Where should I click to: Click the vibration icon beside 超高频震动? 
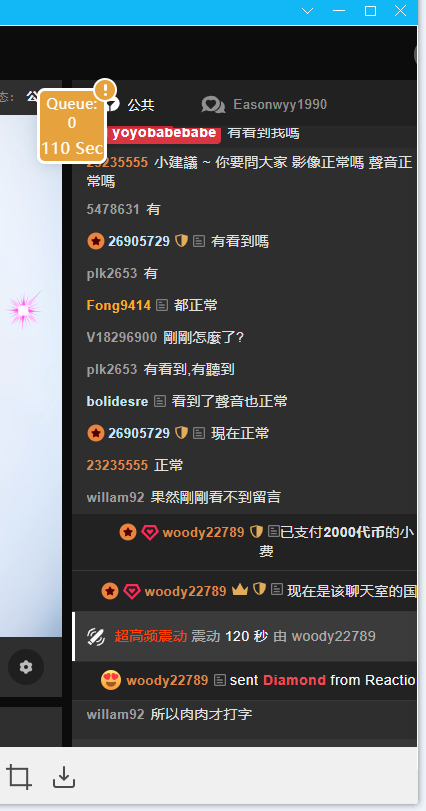(96, 636)
